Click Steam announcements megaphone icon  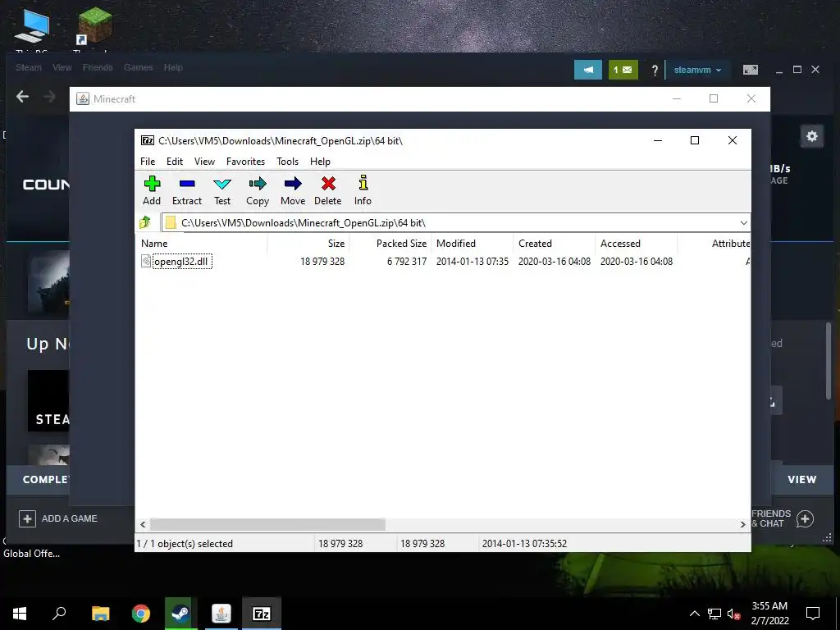tap(588, 70)
